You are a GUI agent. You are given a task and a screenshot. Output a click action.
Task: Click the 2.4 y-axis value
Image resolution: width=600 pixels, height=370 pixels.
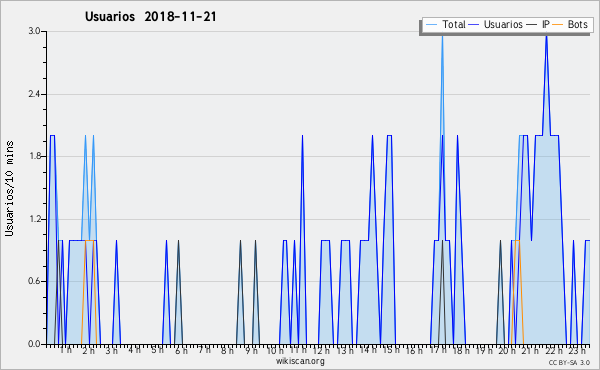pyautogui.click(x=34, y=94)
